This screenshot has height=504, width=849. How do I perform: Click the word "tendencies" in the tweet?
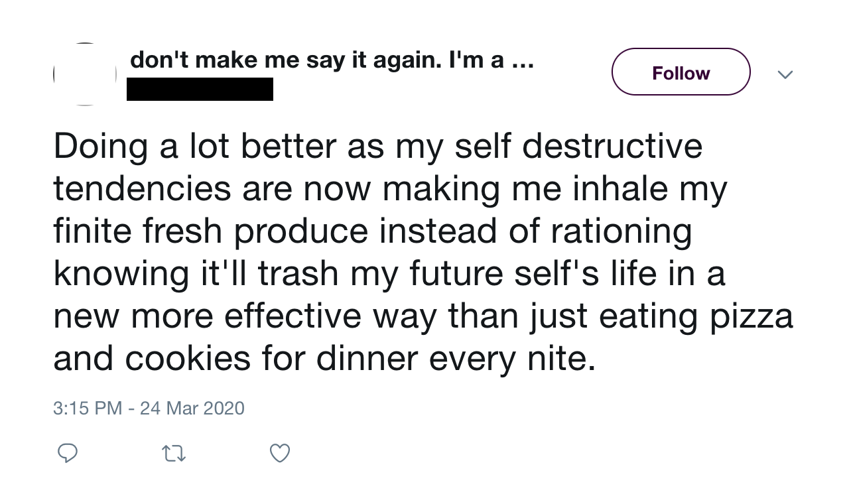pyautogui.click(x=143, y=189)
